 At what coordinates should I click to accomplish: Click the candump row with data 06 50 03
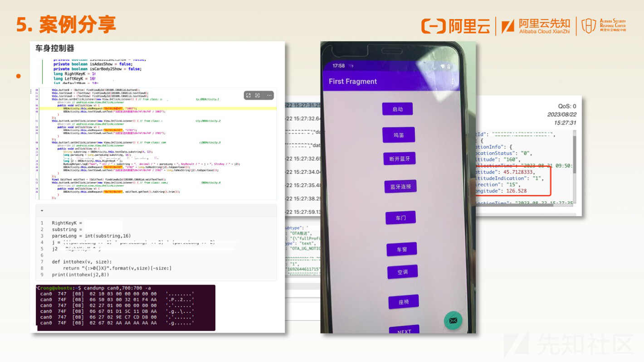117,299
